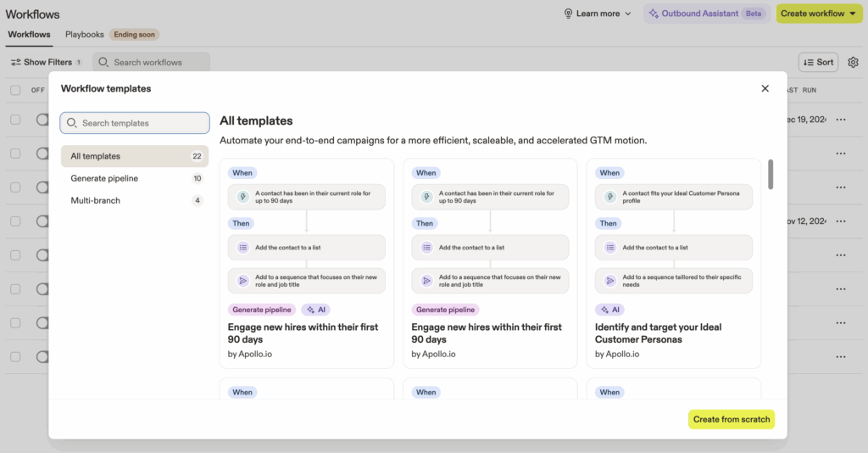The height and width of the screenshot is (453, 868).
Task: Click the AI tag on the Ideal Customer Personas card
Action: (609, 310)
